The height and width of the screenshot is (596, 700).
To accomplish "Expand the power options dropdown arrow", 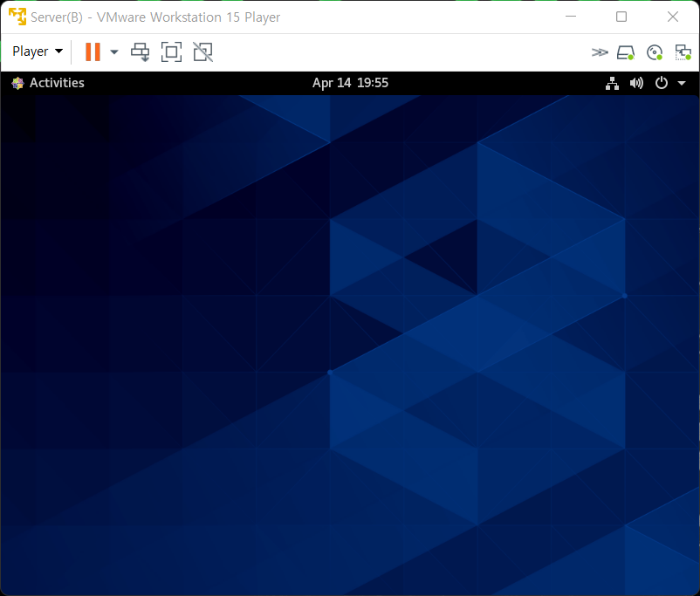I will [x=114, y=51].
